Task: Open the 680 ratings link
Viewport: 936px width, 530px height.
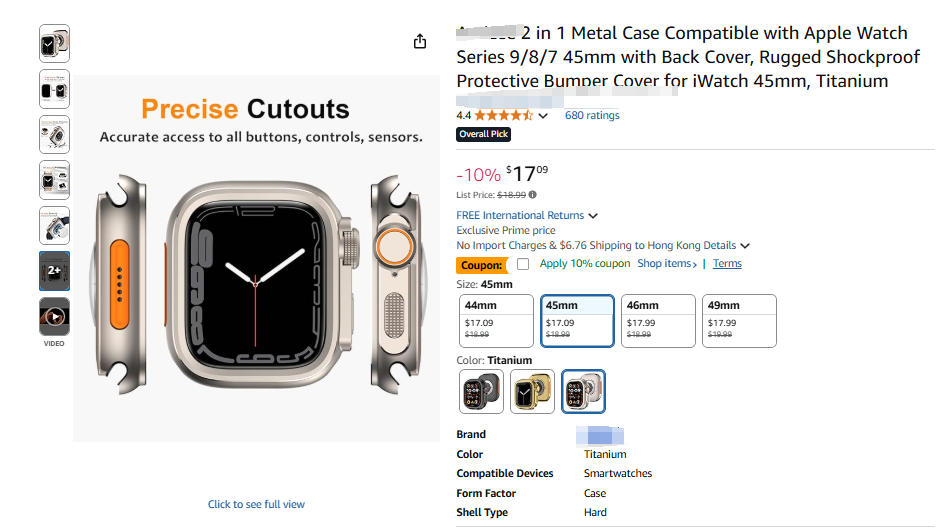Action: point(592,116)
